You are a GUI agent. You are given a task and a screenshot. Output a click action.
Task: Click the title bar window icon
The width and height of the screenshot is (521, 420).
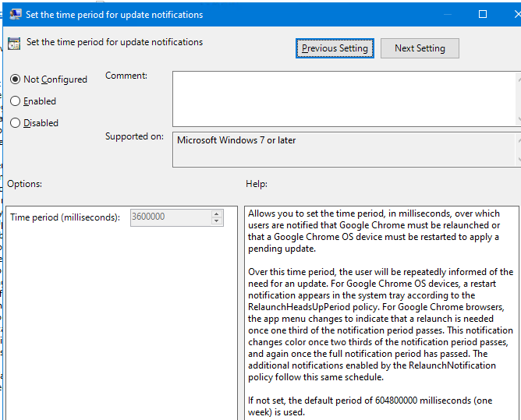tap(16, 15)
